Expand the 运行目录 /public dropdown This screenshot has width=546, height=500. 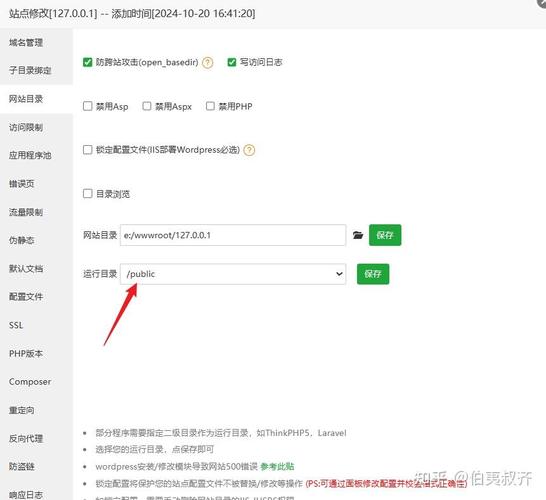233,274
